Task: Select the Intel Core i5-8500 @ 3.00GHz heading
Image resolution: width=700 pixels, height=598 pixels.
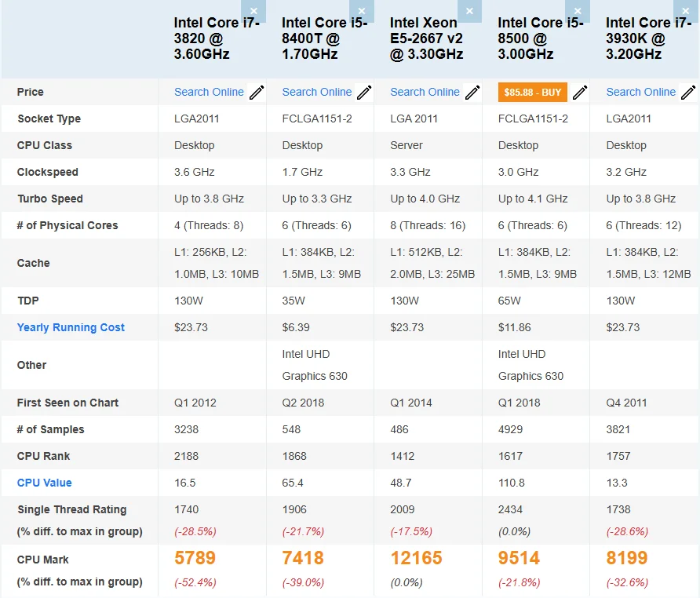Action: click(x=541, y=38)
